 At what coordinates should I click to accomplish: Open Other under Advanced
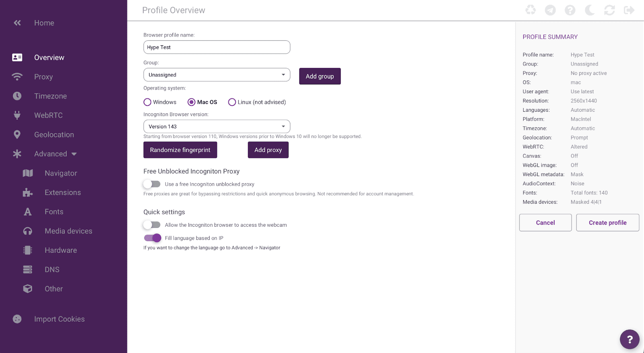54,289
